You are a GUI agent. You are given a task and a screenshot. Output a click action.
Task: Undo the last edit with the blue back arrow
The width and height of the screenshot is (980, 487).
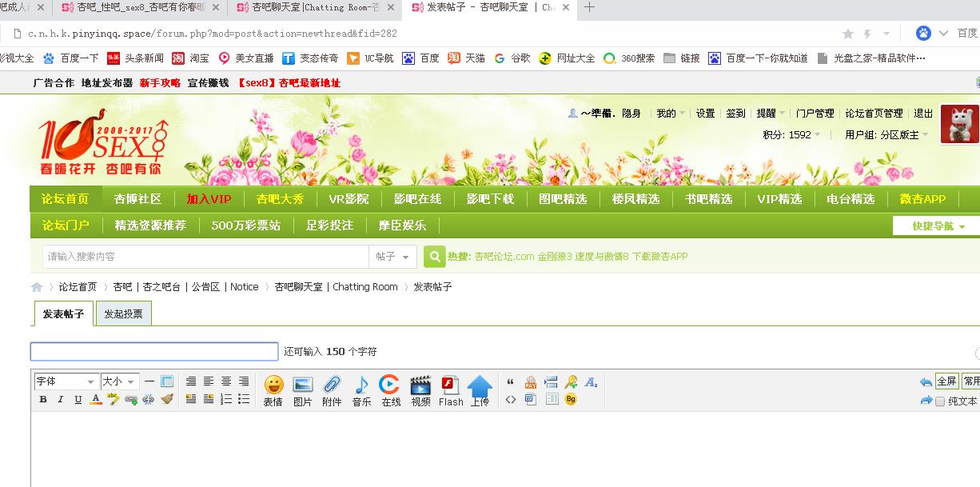[x=926, y=382]
